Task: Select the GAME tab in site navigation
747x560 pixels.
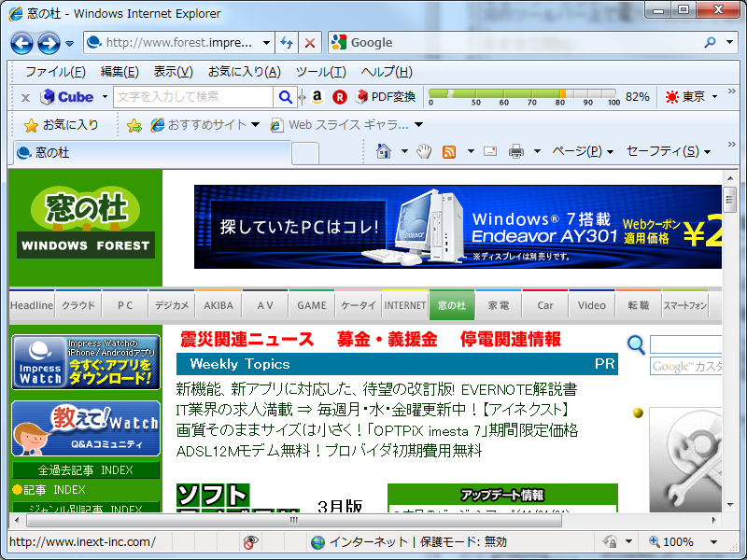Action: click(x=311, y=304)
